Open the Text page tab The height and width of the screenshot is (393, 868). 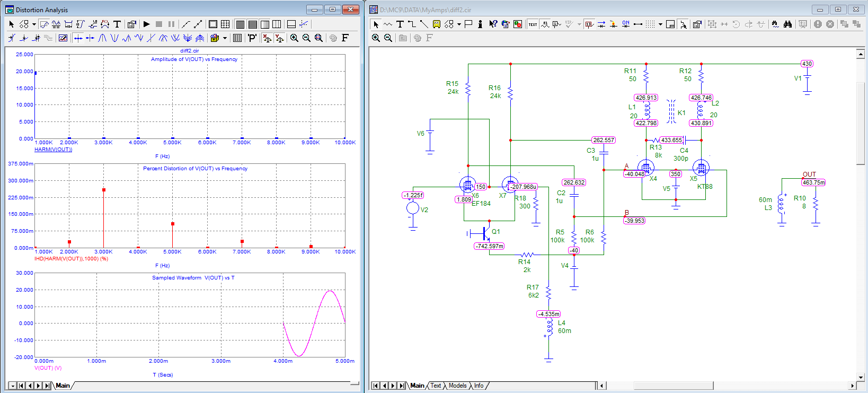pos(436,386)
